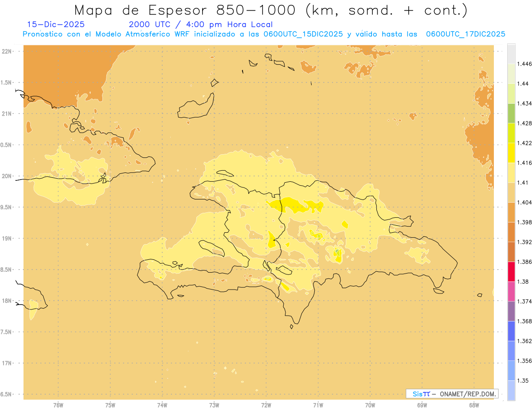Pick the light grey swatch above 1.446
This screenshot has width=532, height=411.
pos(511,54)
